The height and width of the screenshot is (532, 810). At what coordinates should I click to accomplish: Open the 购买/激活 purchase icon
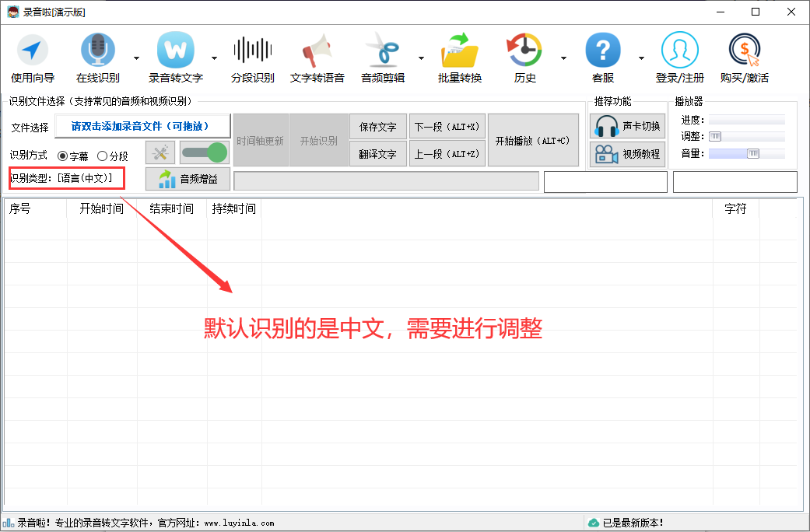(x=745, y=50)
